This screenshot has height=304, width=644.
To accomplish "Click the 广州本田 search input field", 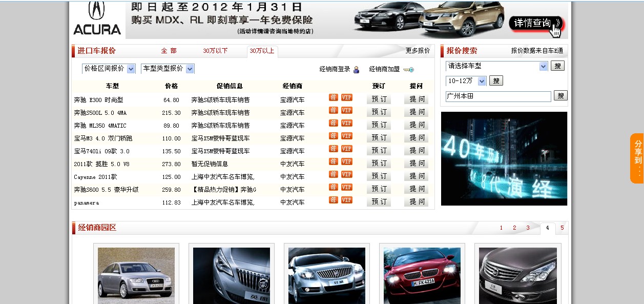I will 497,95.
